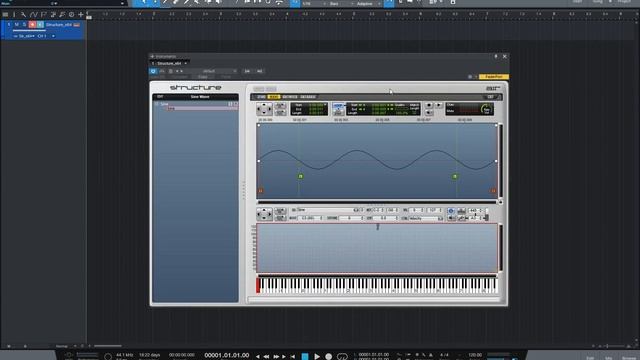Click the 4/4 time signature
The image size is (640, 360).
[444, 355]
